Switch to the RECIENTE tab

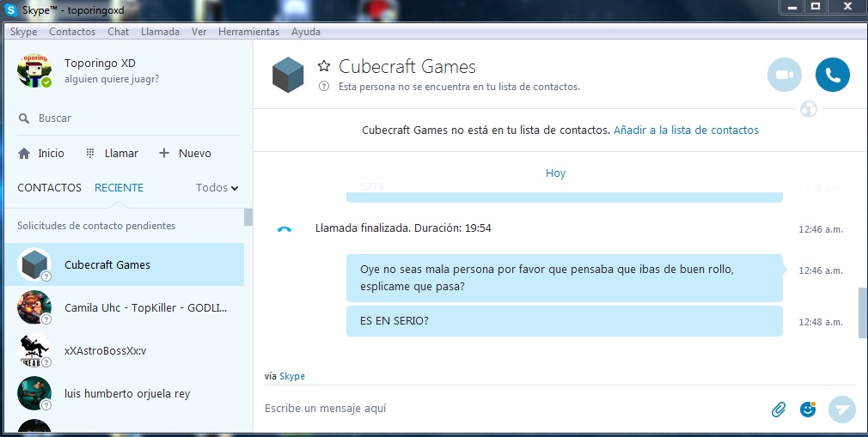click(x=119, y=187)
